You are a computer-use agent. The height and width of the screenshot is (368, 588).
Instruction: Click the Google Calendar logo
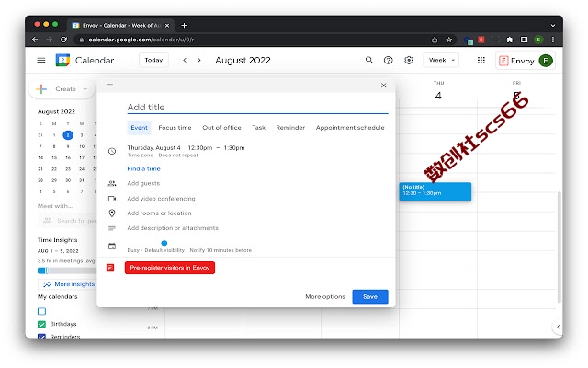click(62, 61)
